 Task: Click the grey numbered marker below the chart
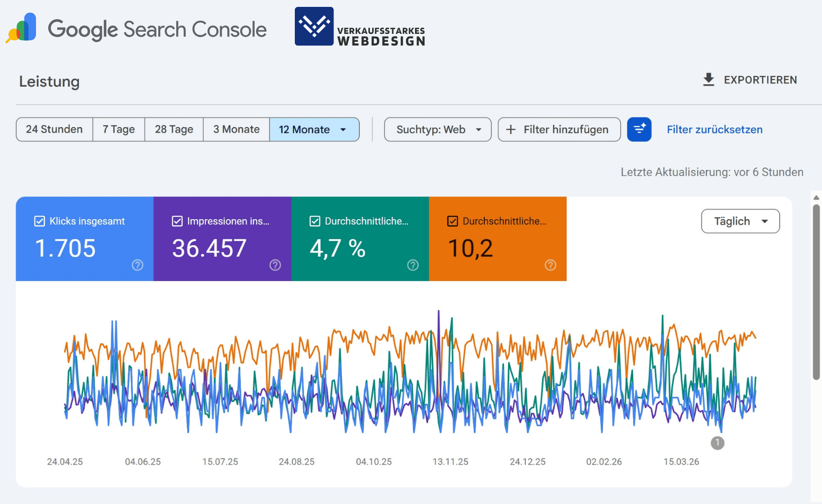(717, 443)
